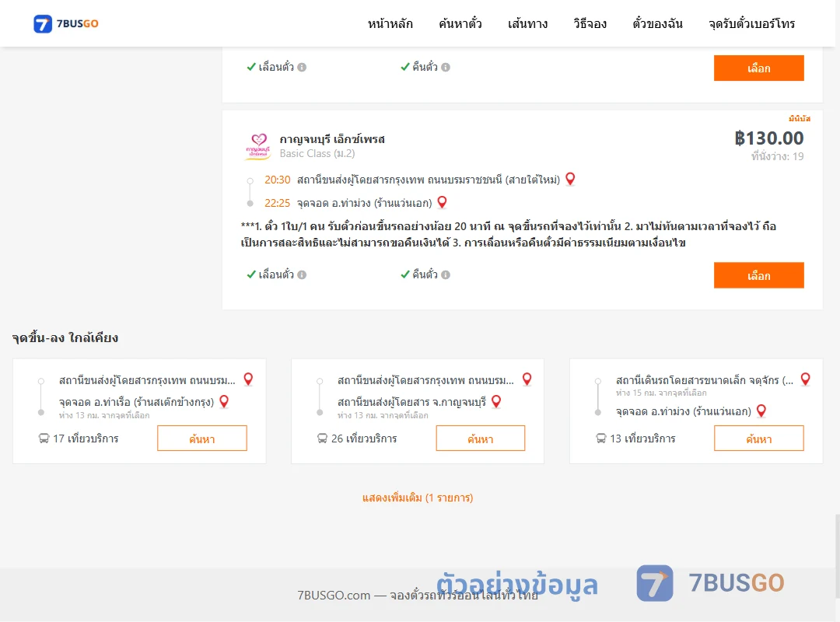Image resolution: width=840 pixels, height=622 pixels.
Task: Click the 20:30 departure time
Action: tap(278, 180)
